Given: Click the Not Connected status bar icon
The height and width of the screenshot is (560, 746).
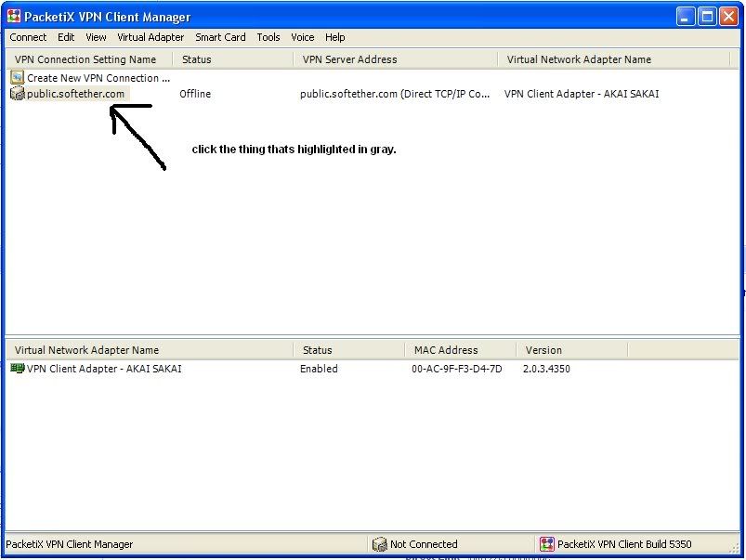Looking at the screenshot, I should click(379, 544).
